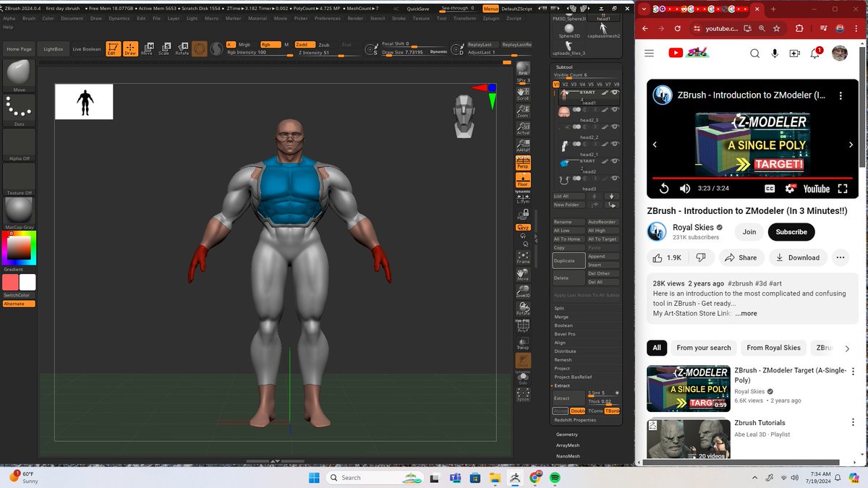Click the MatCap Gray material sphere

tap(18, 210)
